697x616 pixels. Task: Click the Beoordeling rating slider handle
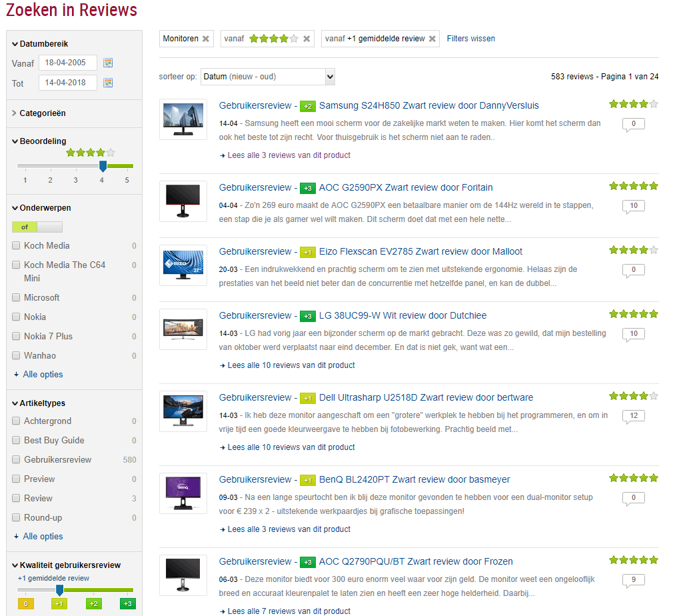[x=103, y=167]
